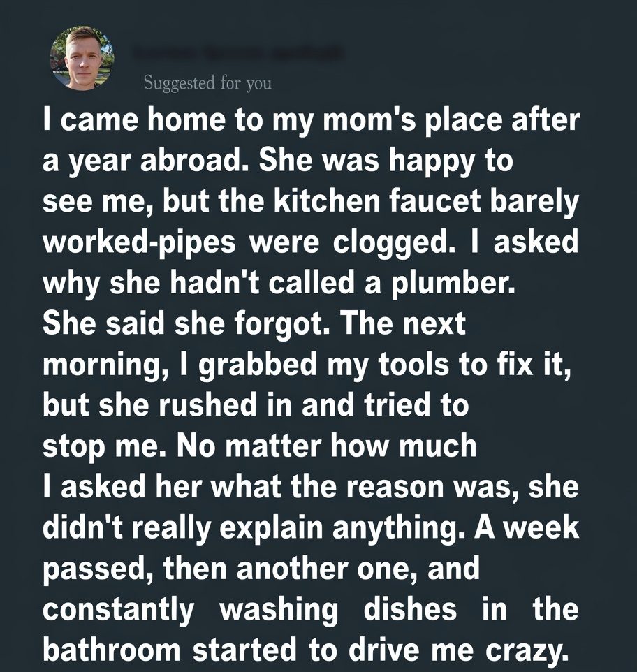The height and width of the screenshot is (672, 637).
Task: Tap the line 'constantly washing dishes in the'
Action: click(311, 608)
